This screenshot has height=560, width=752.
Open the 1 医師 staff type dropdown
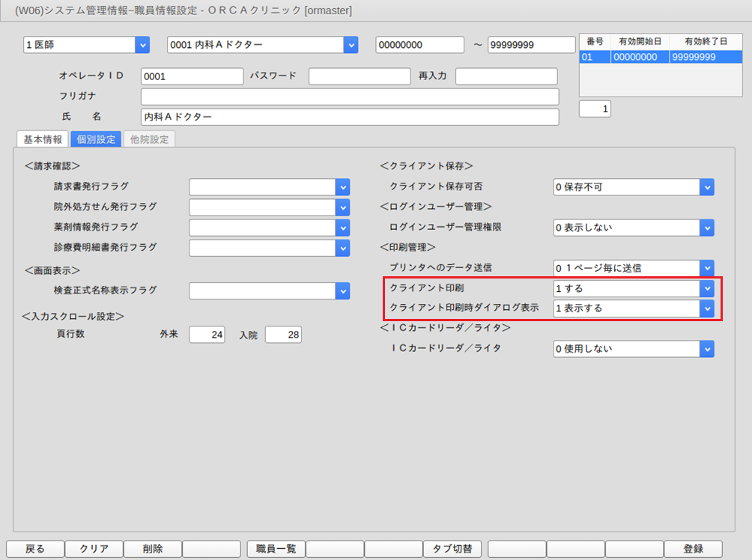142,45
